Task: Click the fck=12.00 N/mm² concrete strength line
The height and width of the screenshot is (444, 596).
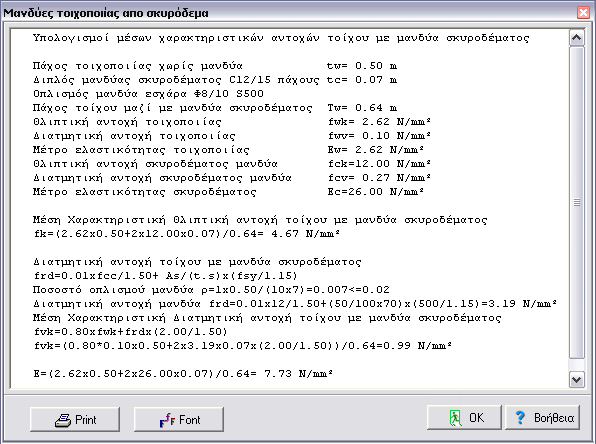Action: [x=231, y=164]
